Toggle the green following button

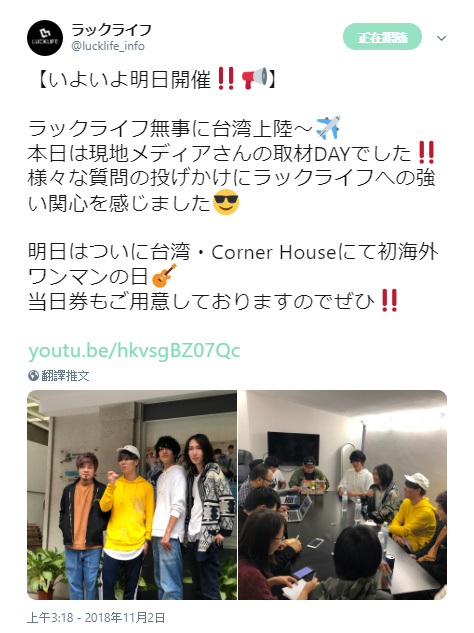coord(382,37)
